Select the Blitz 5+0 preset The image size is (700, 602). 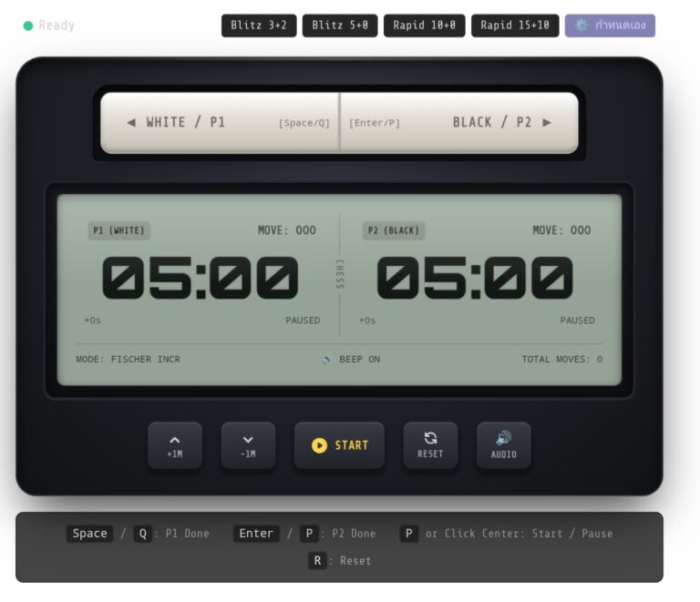point(340,26)
